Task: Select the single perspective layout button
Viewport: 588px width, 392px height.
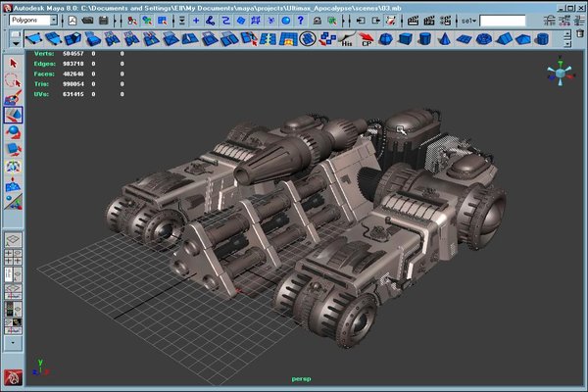Action: tap(13, 239)
